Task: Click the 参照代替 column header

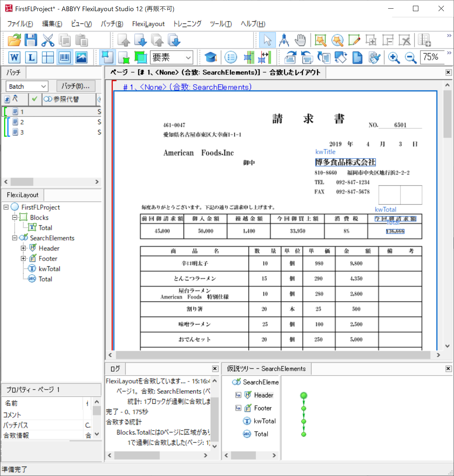Action: 69,99
